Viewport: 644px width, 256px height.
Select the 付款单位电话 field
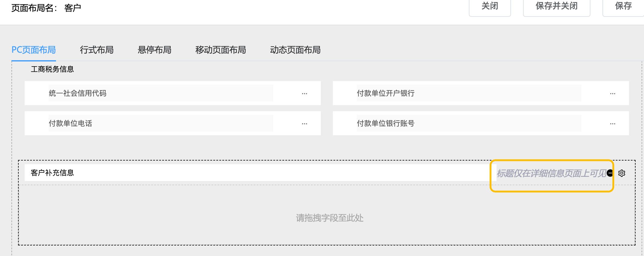click(x=161, y=123)
